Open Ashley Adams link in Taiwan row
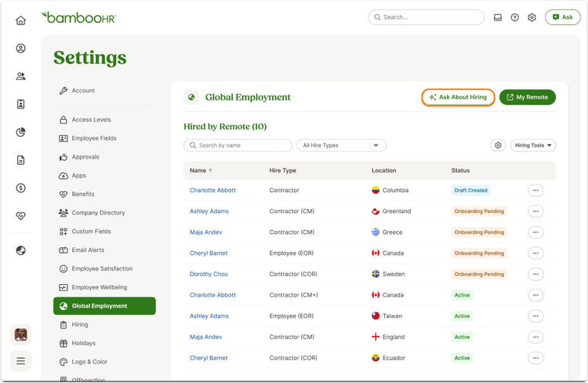The width and height of the screenshot is (588, 383). click(x=209, y=316)
